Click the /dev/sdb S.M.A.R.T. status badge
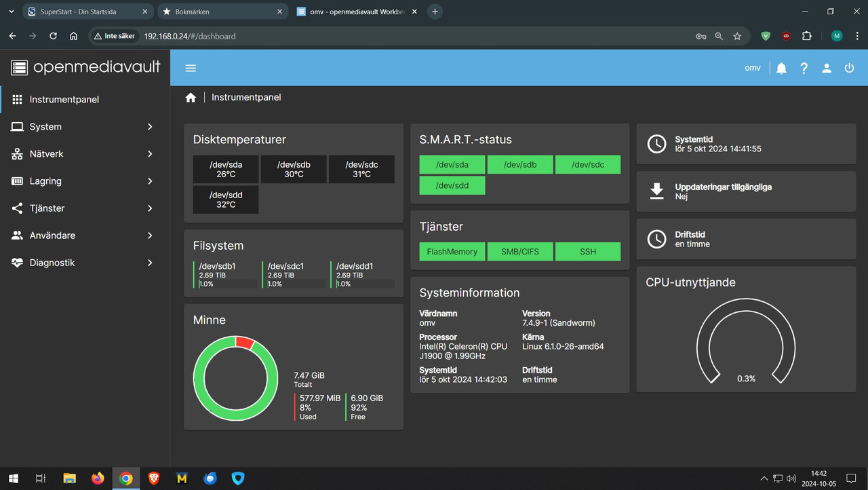This screenshot has width=868, height=490. (x=520, y=164)
